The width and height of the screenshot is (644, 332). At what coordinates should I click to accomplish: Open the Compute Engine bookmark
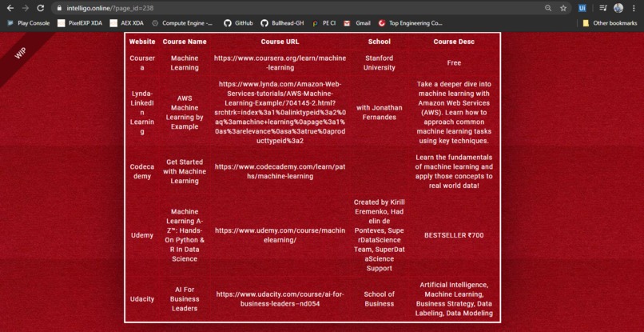(182, 23)
